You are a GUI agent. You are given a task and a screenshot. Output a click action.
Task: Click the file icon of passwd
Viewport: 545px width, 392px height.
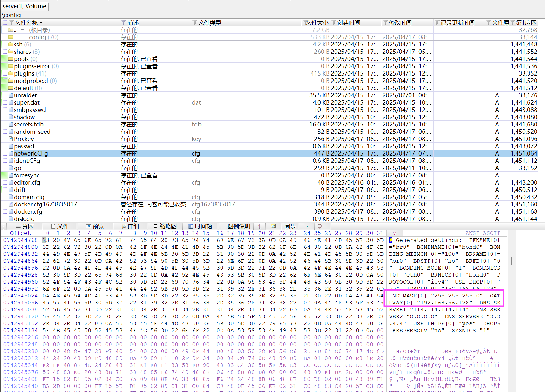11,146
